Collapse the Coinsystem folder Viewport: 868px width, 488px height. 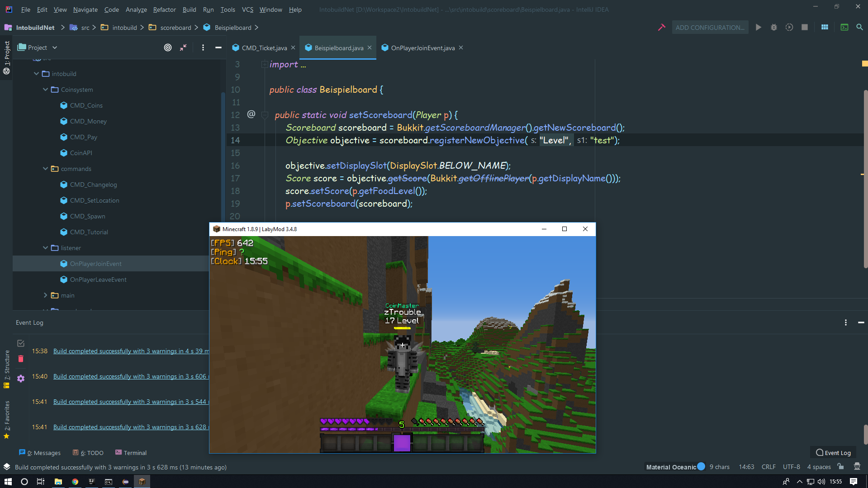tap(46, 90)
